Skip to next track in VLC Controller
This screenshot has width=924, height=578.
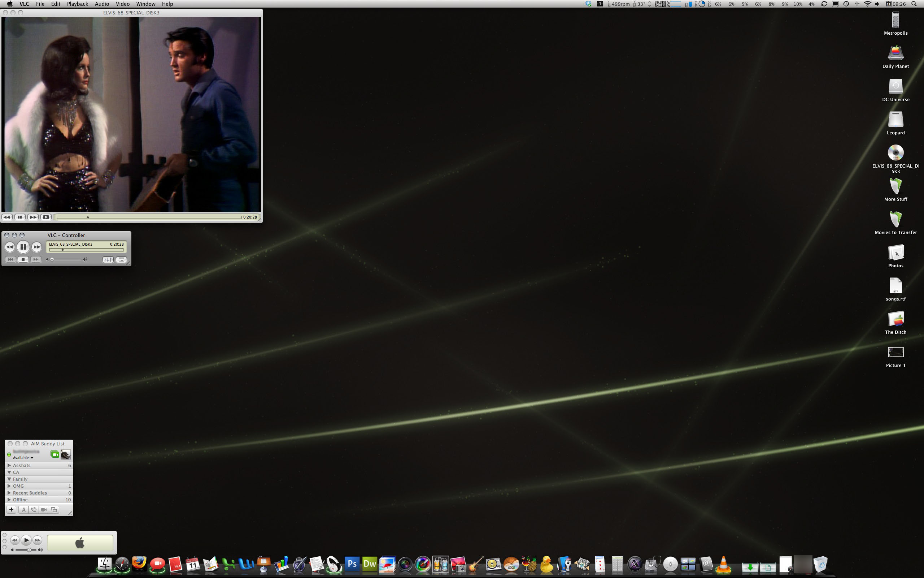tap(36, 260)
